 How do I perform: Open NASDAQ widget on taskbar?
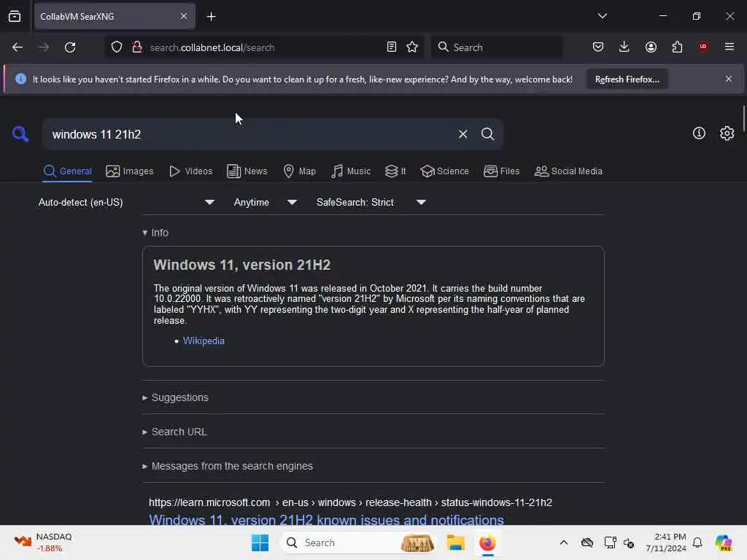click(43, 542)
